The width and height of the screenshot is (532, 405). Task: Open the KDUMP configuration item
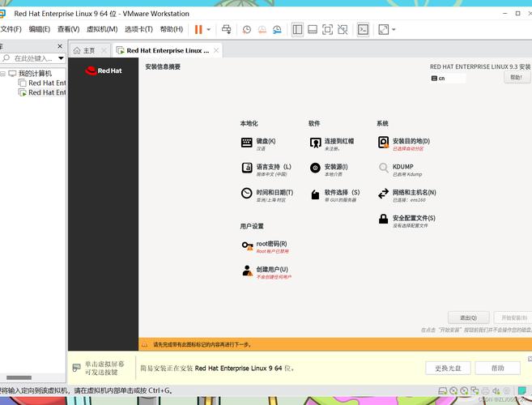[400, 170]
